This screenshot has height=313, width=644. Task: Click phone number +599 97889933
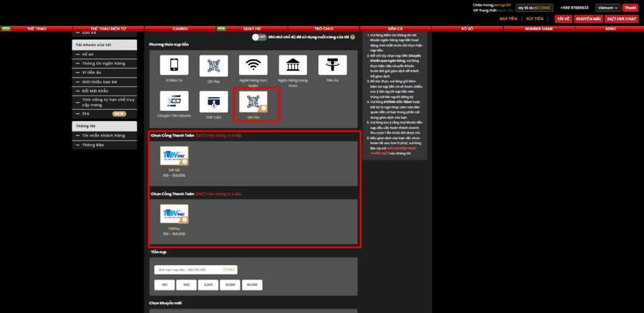[574, 8]
